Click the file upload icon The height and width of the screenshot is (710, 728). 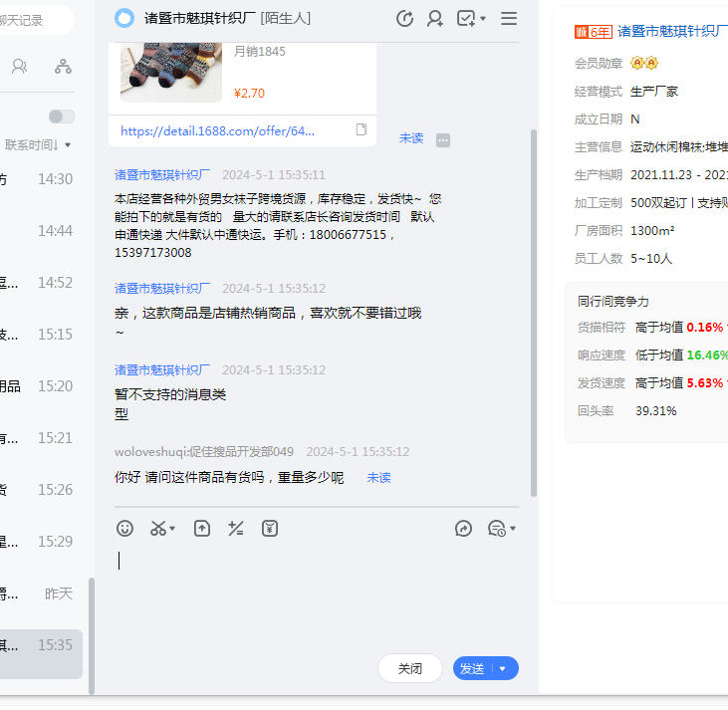(x=202, y=529)
